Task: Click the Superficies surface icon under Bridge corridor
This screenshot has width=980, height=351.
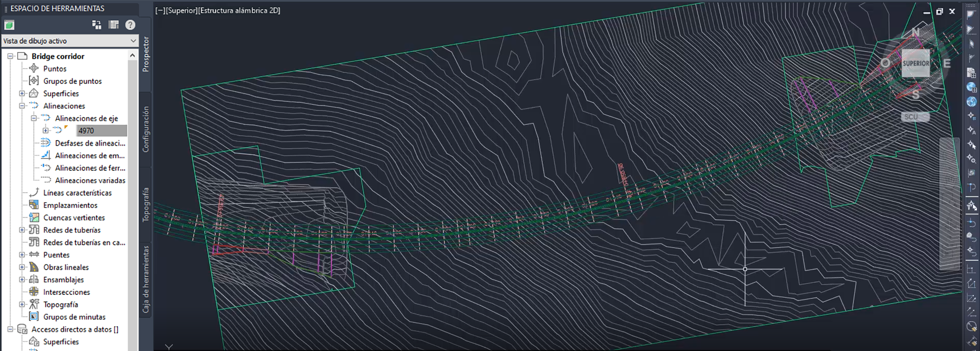Action: click(34, 93)
